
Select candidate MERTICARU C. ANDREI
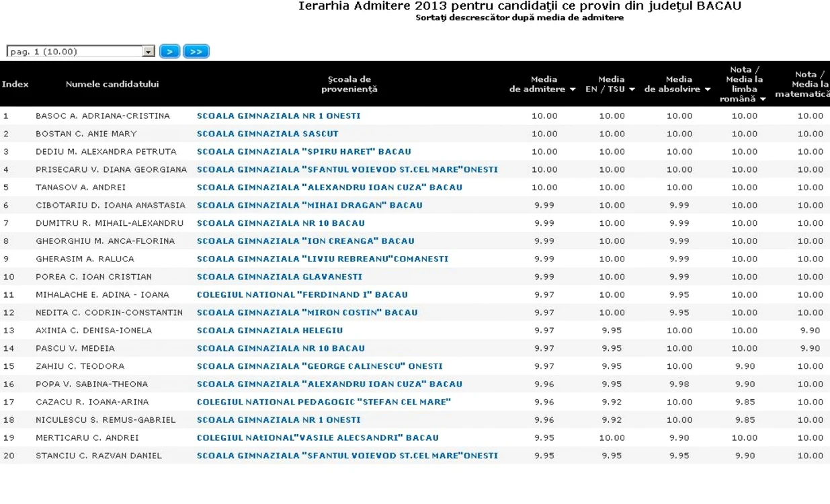pyautogui.click(x=87, y=437)
